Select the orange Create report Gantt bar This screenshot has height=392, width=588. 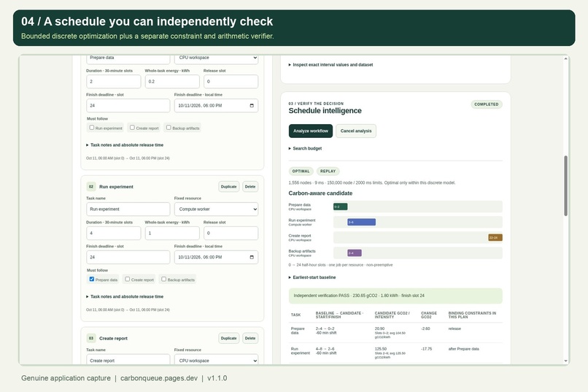click(x=495, y=237)
